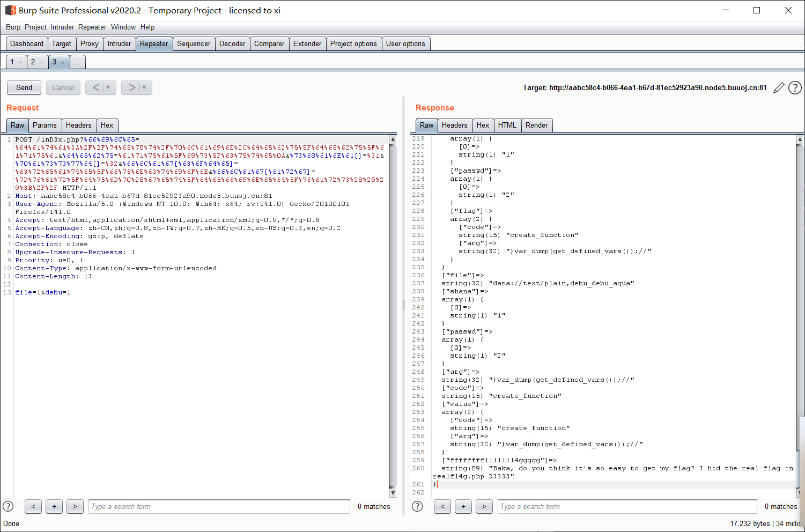Go back in request history
The image size is (805, 532).
[x=95, y=87]
